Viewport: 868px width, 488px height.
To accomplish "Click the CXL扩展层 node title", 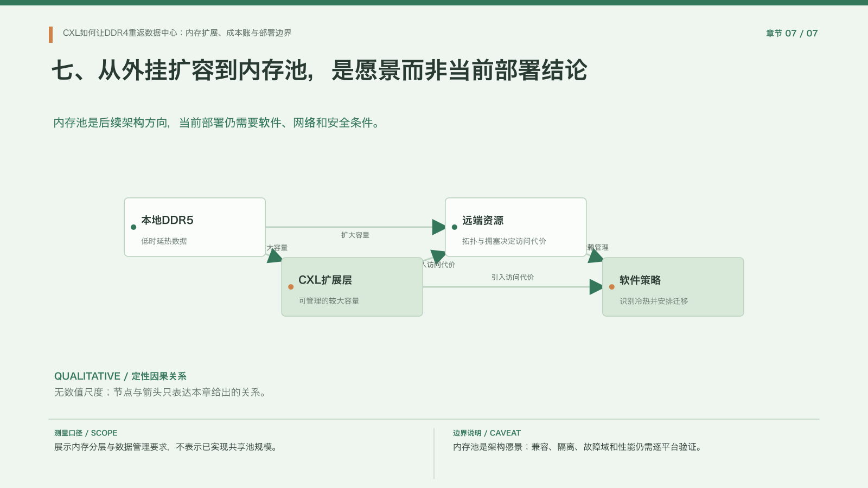I will coord(325,280).
